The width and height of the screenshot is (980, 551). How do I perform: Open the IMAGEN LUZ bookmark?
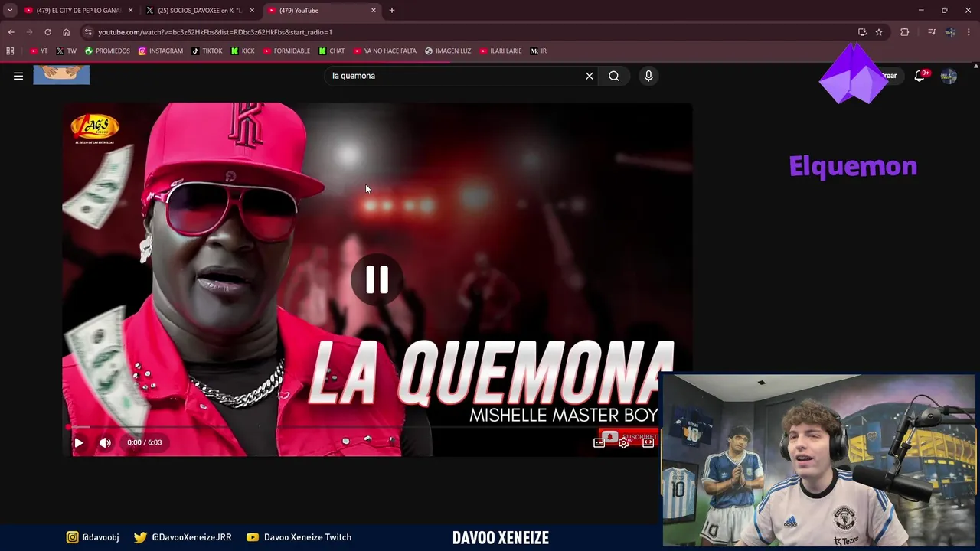[448, 51]
